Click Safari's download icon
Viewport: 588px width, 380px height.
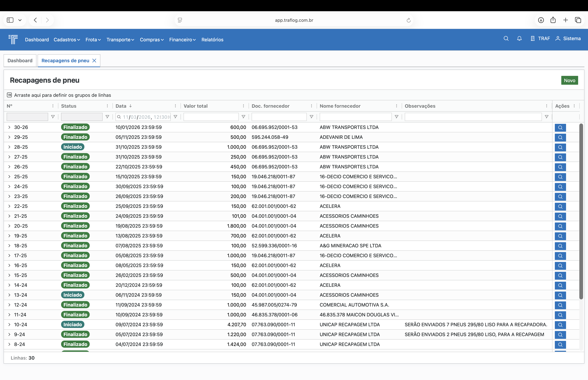[x=541, y=20]
